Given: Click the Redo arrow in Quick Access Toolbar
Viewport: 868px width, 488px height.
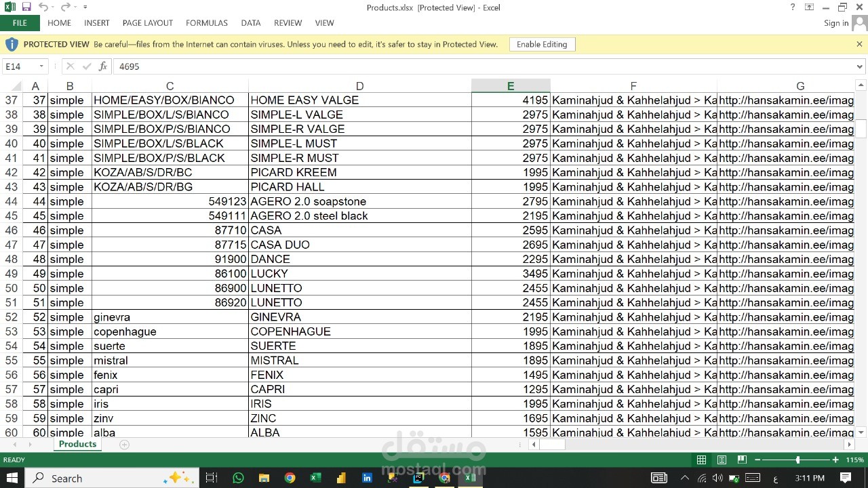Looking at the screenshot, I should [65, 7].
